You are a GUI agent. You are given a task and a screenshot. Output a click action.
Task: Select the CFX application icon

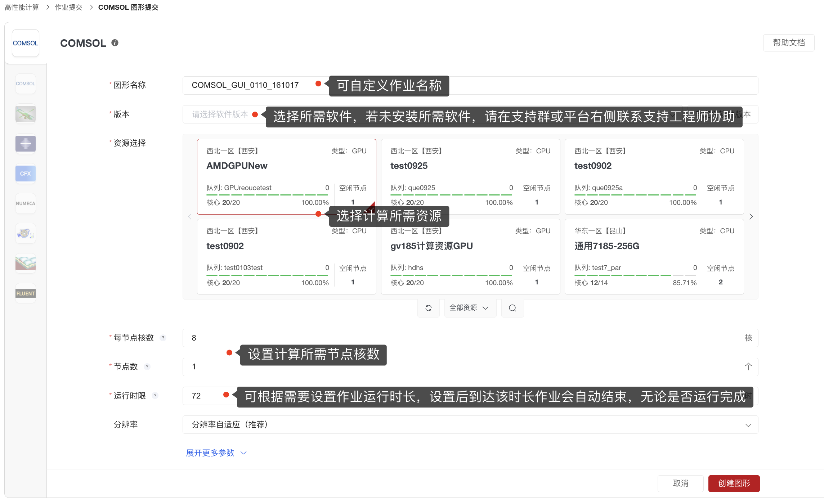tap(25, 174)
